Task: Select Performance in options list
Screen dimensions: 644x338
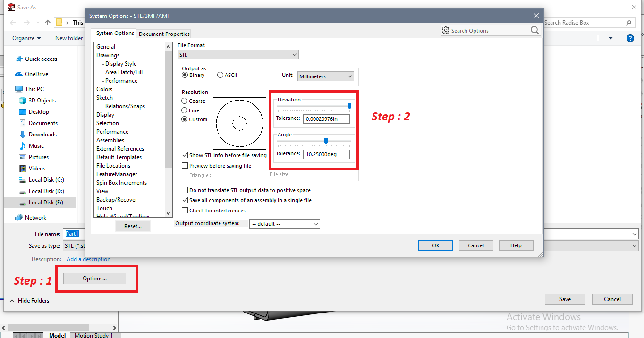Action: 112,132
